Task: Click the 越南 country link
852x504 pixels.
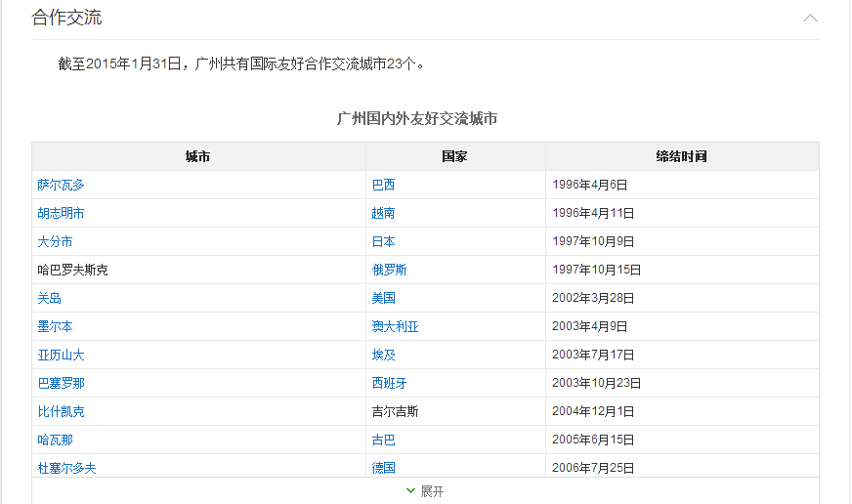Action: 384,213
